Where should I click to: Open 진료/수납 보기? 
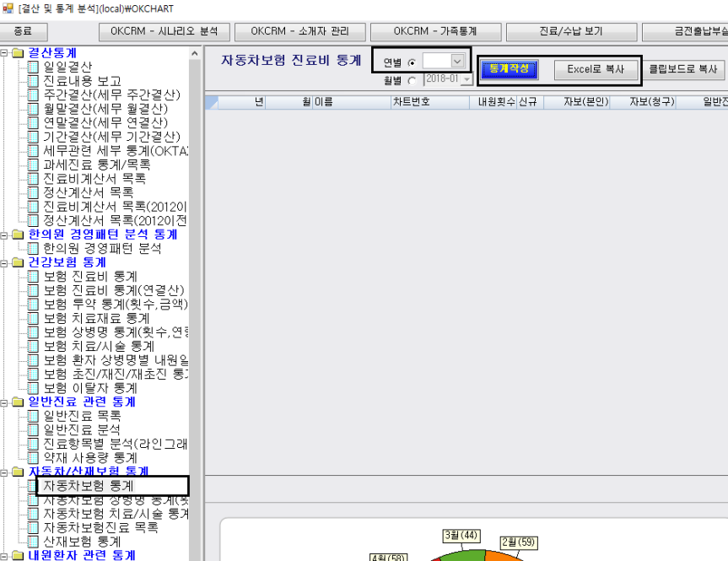click(x=571, y=31)
